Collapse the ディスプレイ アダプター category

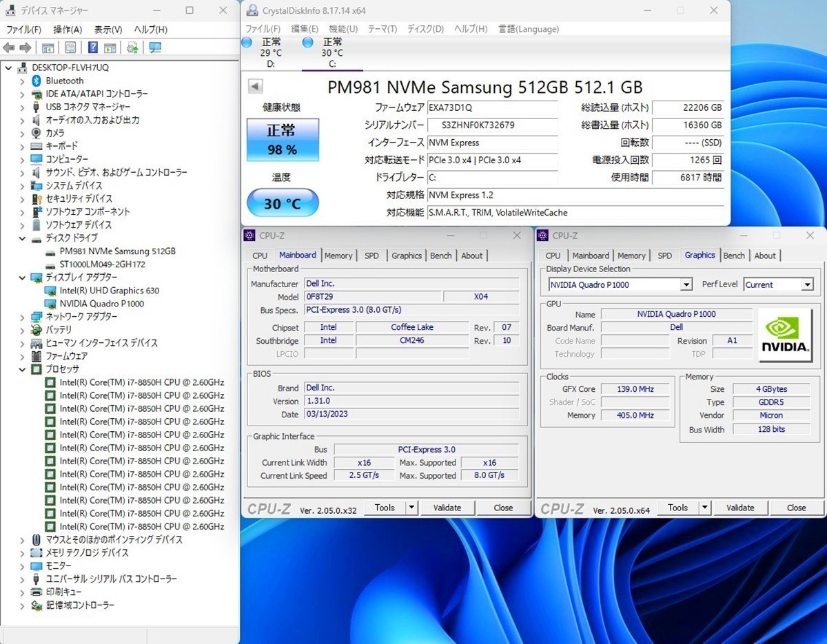(23, 278)
